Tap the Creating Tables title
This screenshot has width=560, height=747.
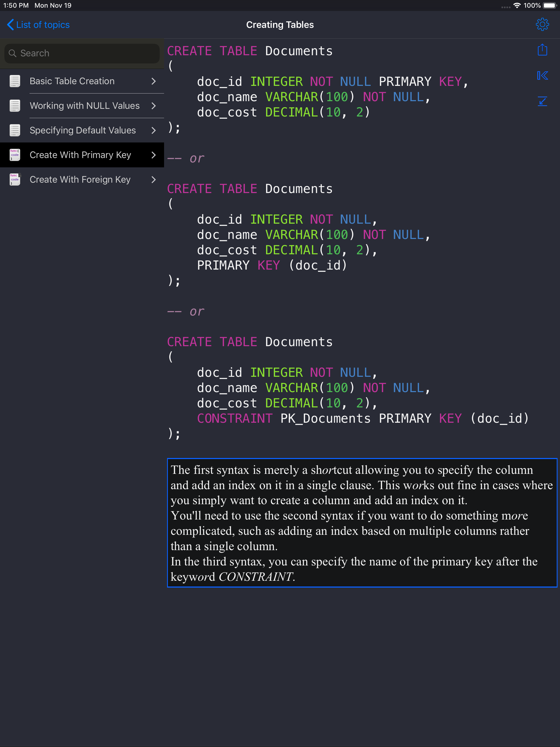coord(280,24)
